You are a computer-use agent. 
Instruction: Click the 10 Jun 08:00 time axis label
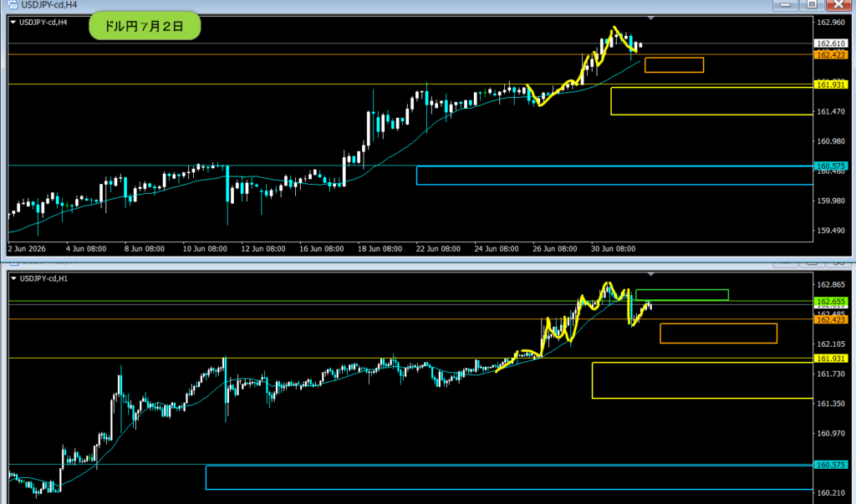[205, 248]
